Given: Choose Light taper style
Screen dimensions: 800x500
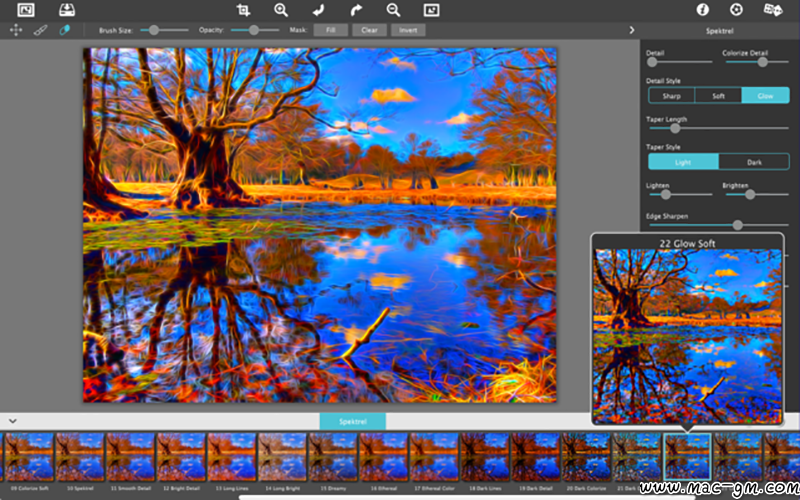Looking at the screenshot, I should coord(683,162).
